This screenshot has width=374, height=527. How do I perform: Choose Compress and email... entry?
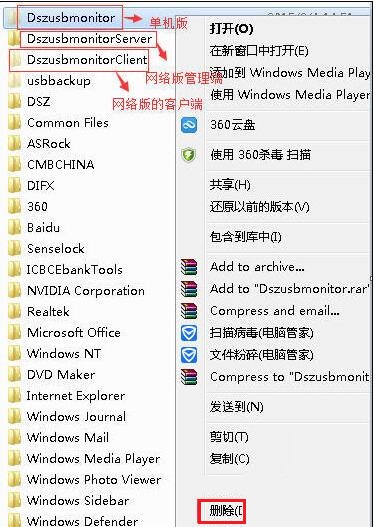coord(275,311)
